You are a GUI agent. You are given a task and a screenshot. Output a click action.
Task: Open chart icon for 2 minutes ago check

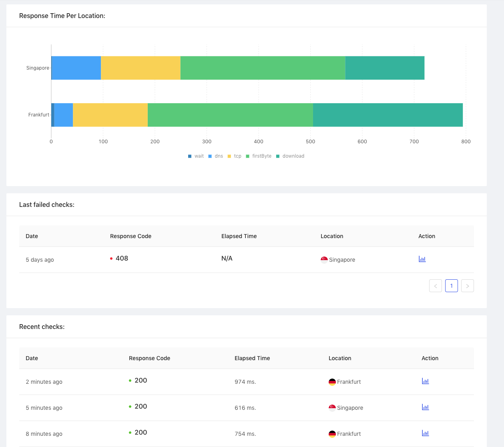(425, 381)
